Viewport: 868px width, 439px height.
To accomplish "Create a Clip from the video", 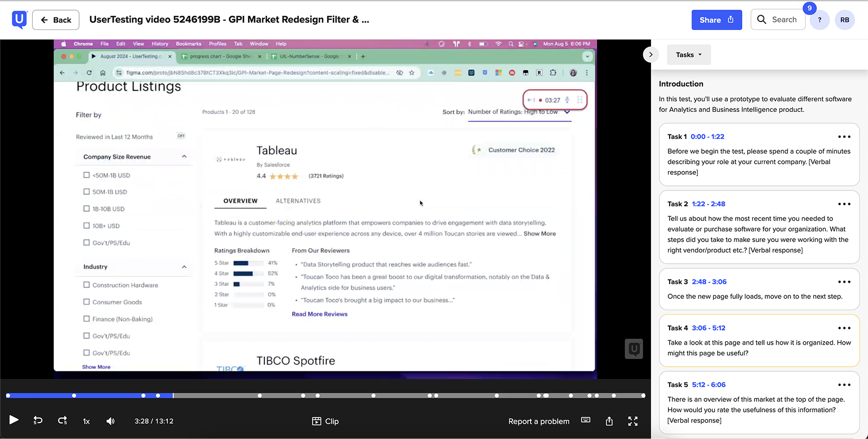I will click(325, 421).
